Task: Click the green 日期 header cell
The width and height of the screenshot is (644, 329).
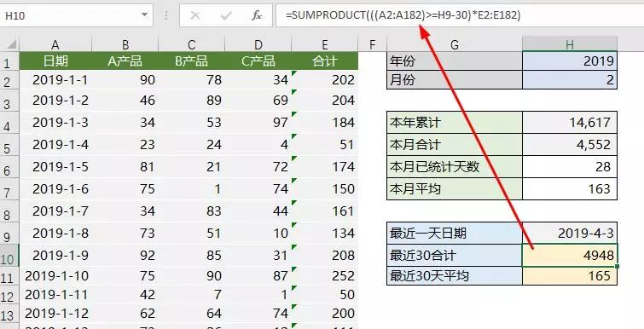Action: pyautogui.click(x=55, y=61)
